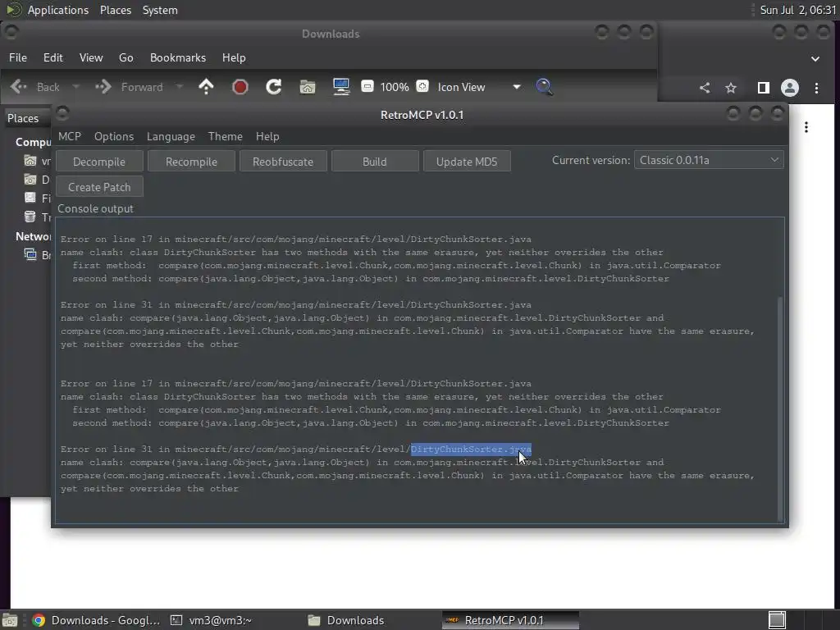Click the zoom out minus icon
This screenshot has width=840, height=630.
tap(367, 86)
